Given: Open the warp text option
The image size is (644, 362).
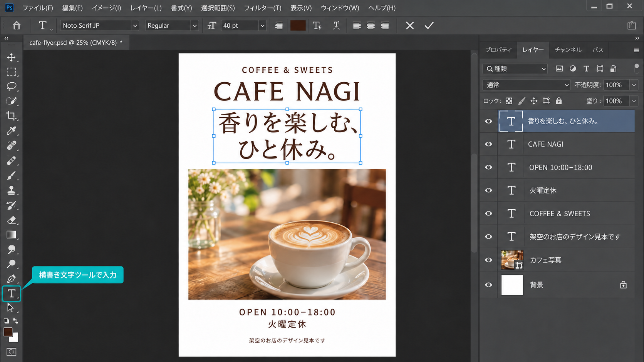Looking at the screenshot, I should tap(336, 25).
